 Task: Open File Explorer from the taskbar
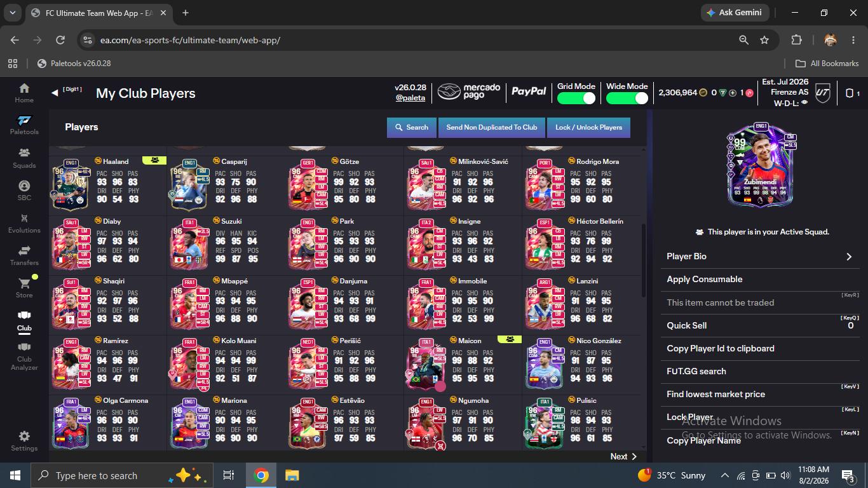[x=292, y=475]
